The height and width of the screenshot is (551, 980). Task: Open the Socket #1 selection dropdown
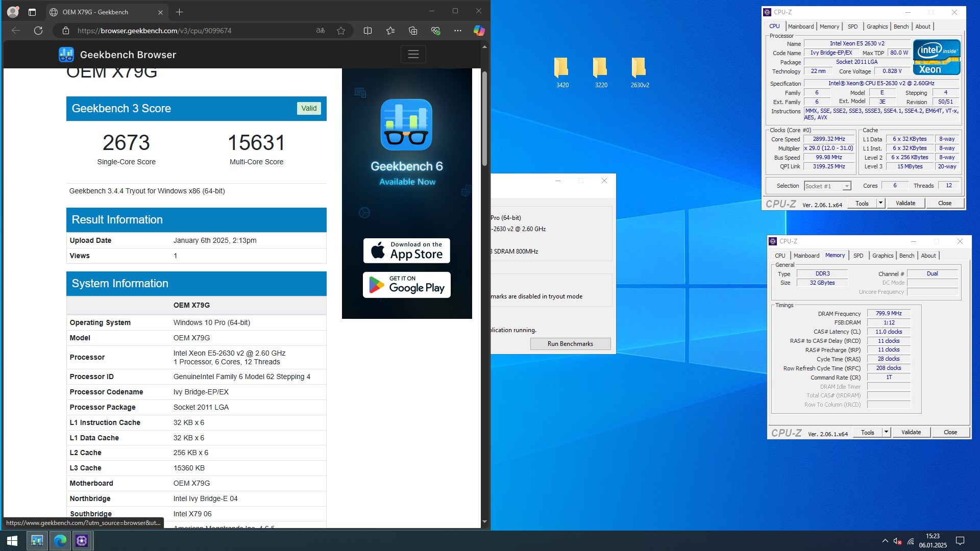[x=827, y=186]
